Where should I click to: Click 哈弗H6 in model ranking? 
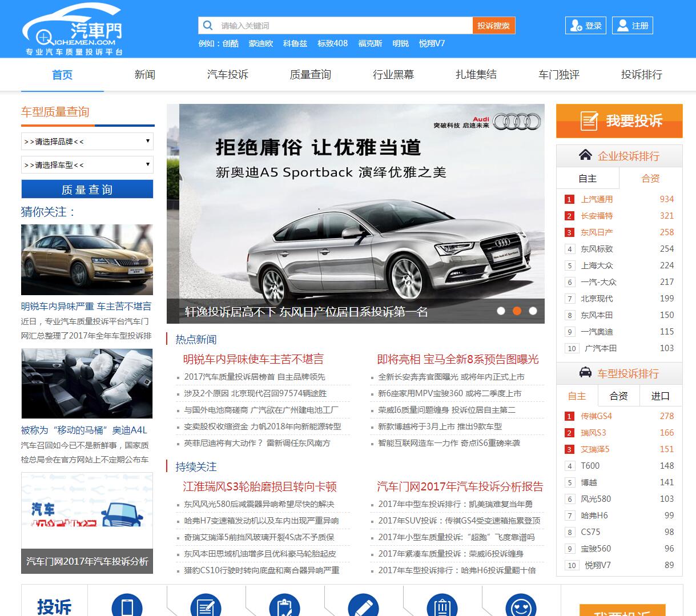(x=594, y=516)
